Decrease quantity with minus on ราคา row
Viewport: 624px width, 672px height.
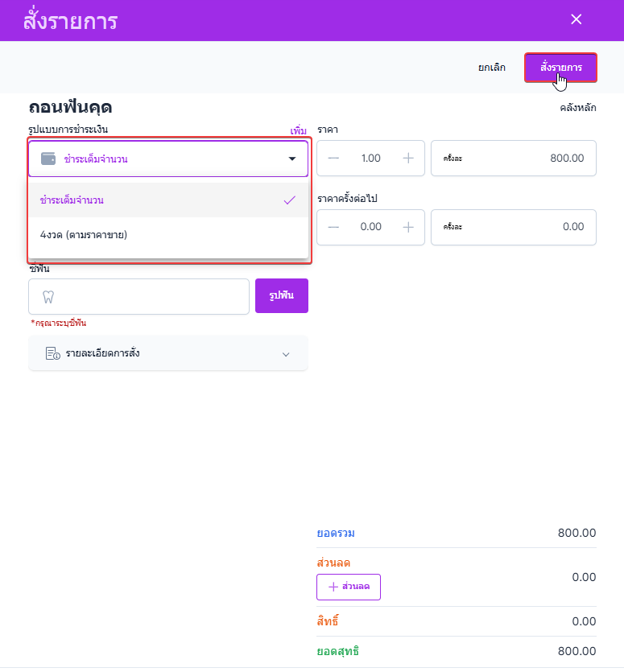[x=333, y=159]
